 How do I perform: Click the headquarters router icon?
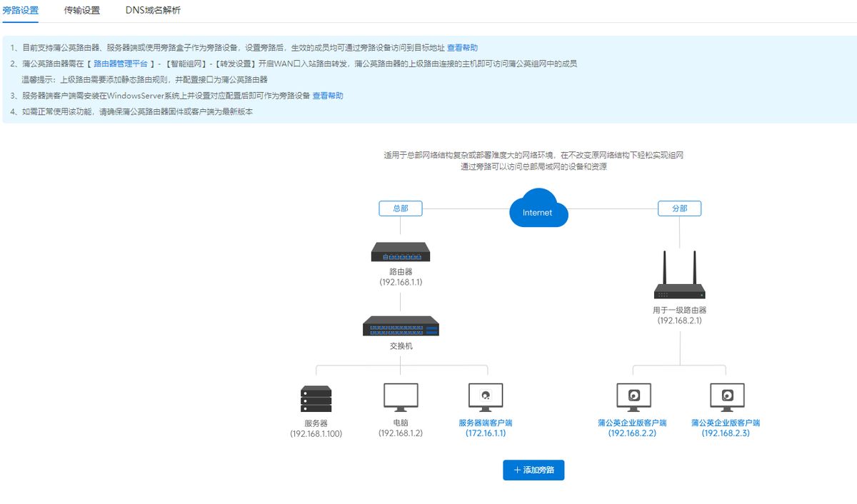[x=401, y=253]
